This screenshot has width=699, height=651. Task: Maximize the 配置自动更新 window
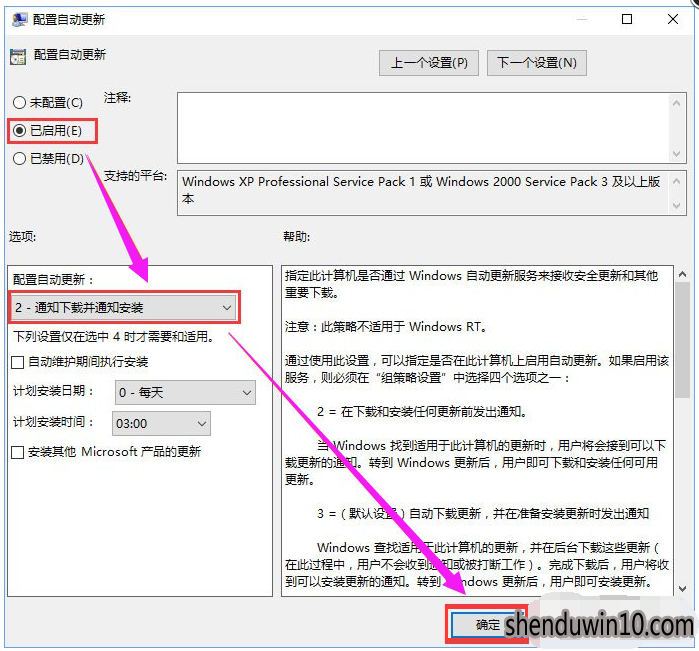[627, 19]
